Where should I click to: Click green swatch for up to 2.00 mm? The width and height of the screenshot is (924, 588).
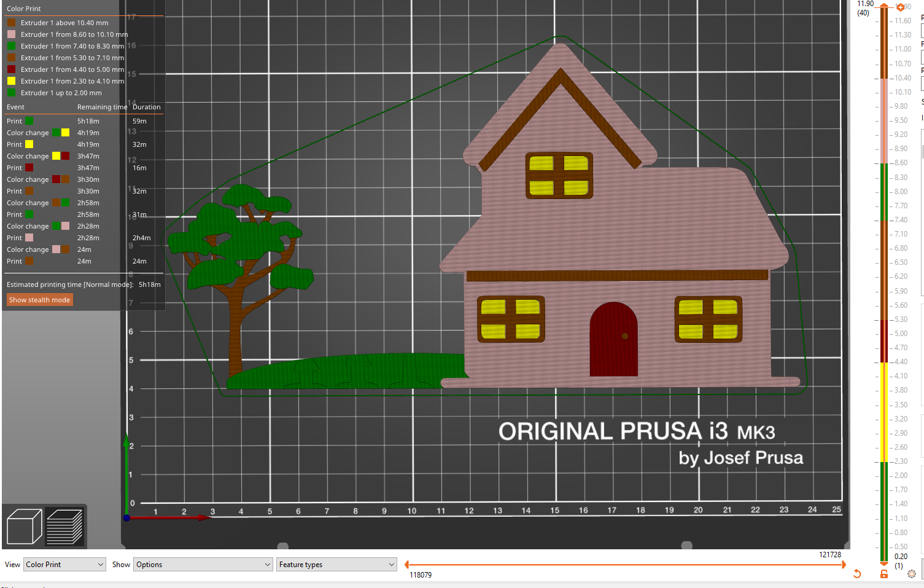click(11, 93)
